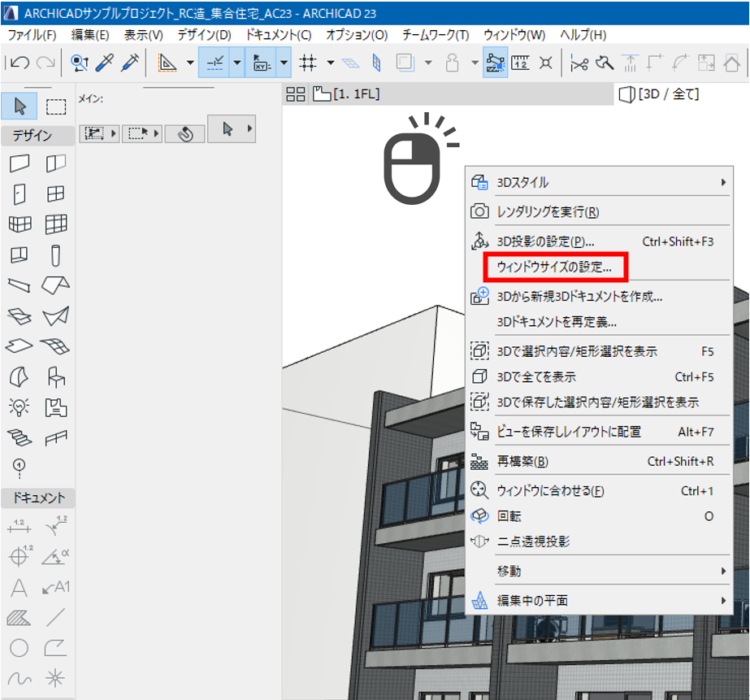Select the Roof tool icon

coord(55,285)
